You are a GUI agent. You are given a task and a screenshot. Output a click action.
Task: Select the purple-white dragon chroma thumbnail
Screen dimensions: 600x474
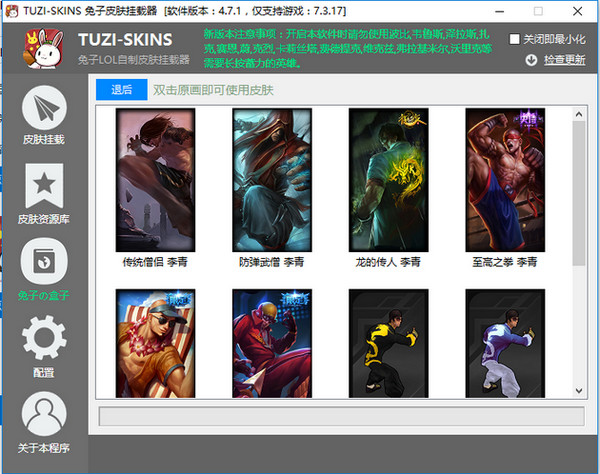pos(505,343)
